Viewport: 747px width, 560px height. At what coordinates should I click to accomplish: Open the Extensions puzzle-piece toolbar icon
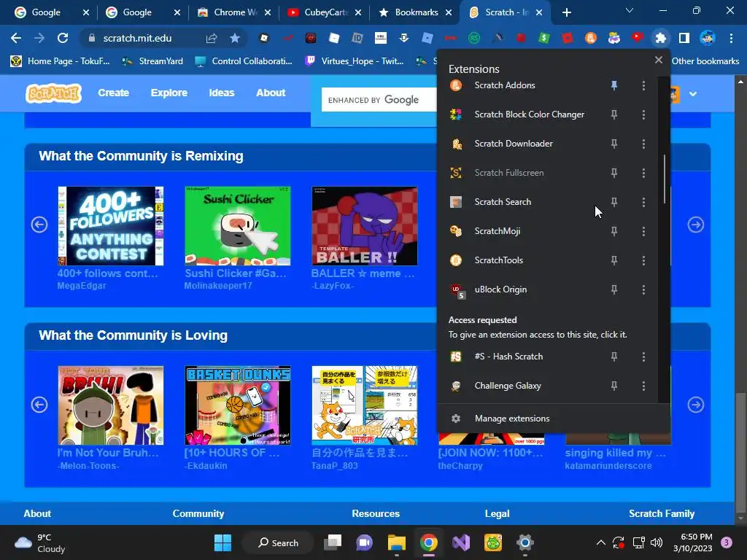click(x=660, y=38)
